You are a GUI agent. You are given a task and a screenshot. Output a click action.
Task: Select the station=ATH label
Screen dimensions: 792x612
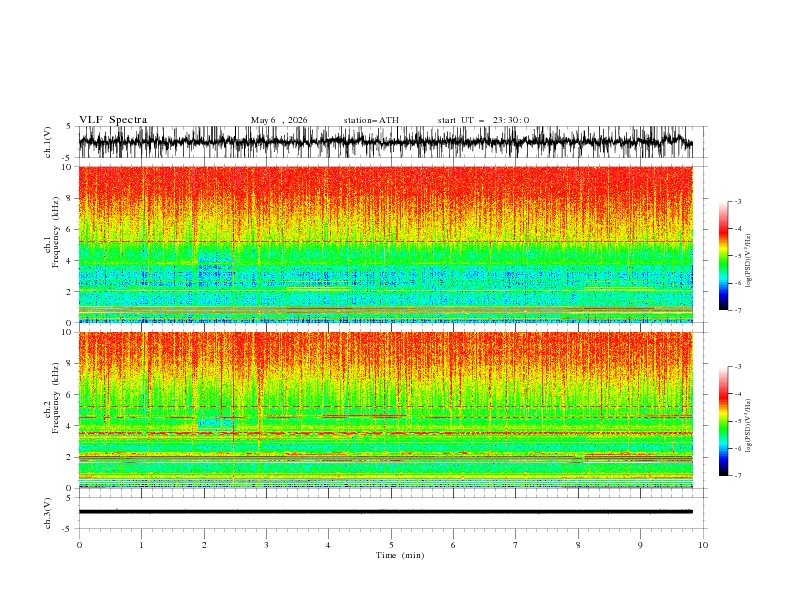tap(371, 120)
